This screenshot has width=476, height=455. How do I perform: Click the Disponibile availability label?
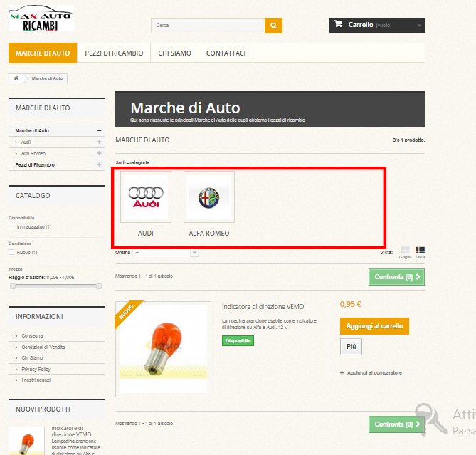pyautogui.click(x=238, y=341)
